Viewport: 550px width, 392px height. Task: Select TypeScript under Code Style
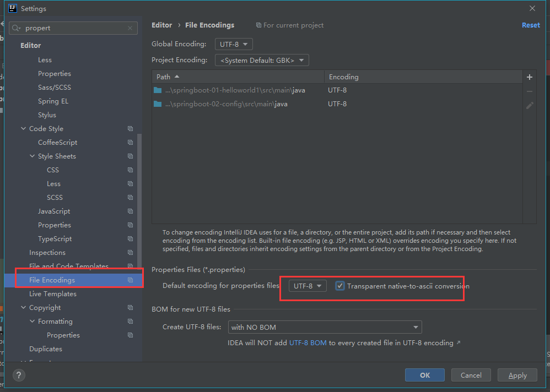(x=55, y=239)
